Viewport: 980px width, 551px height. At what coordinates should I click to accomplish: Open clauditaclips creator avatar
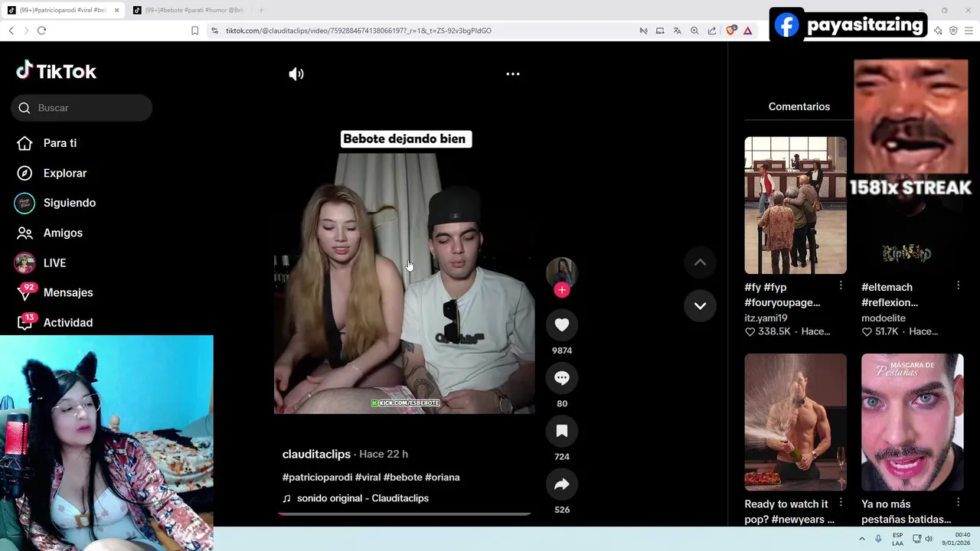(x=561, y=271)
